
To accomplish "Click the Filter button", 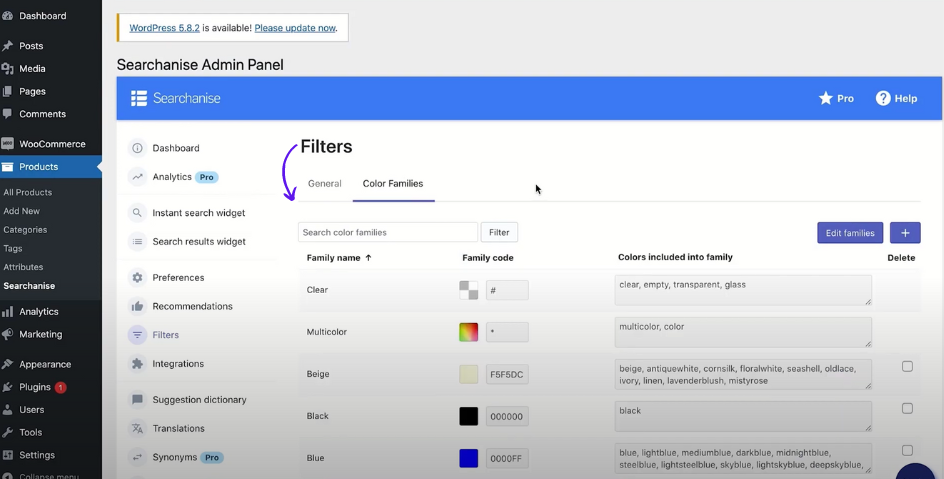I will tap(499, 232).
